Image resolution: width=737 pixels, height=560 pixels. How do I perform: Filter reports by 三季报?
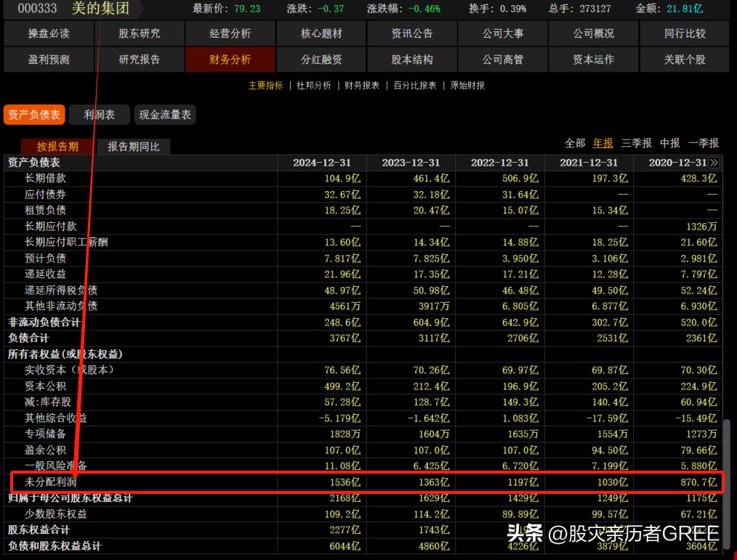pos(637,143)
